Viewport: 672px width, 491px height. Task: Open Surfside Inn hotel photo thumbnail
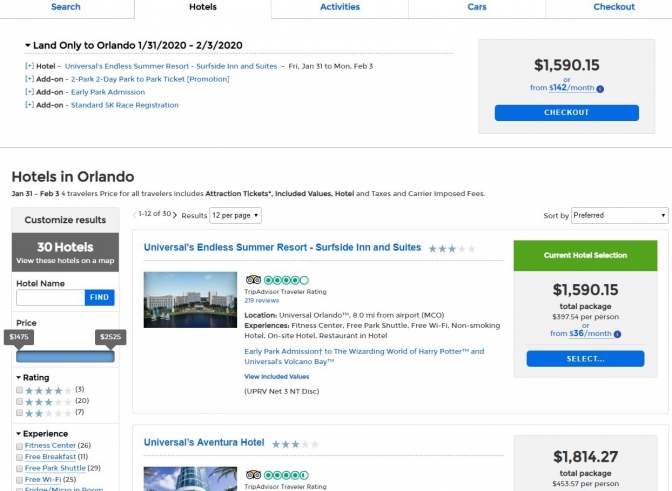tap(190, 300)
